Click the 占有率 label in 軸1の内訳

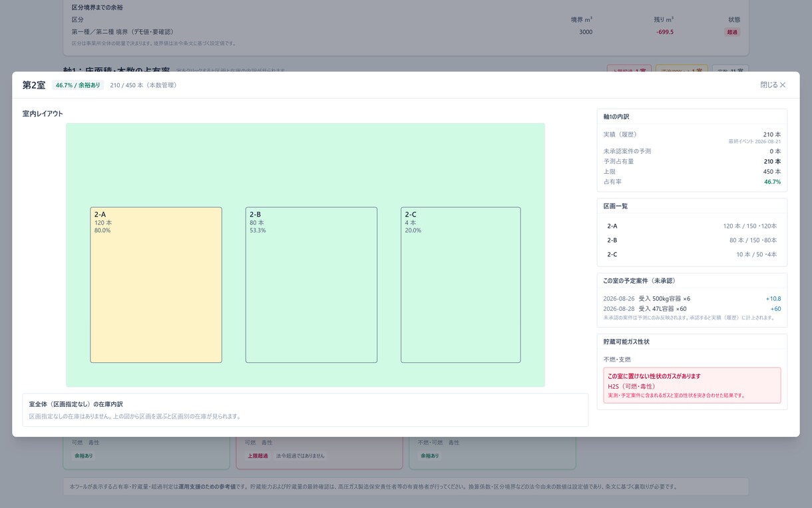coord(613,182)
